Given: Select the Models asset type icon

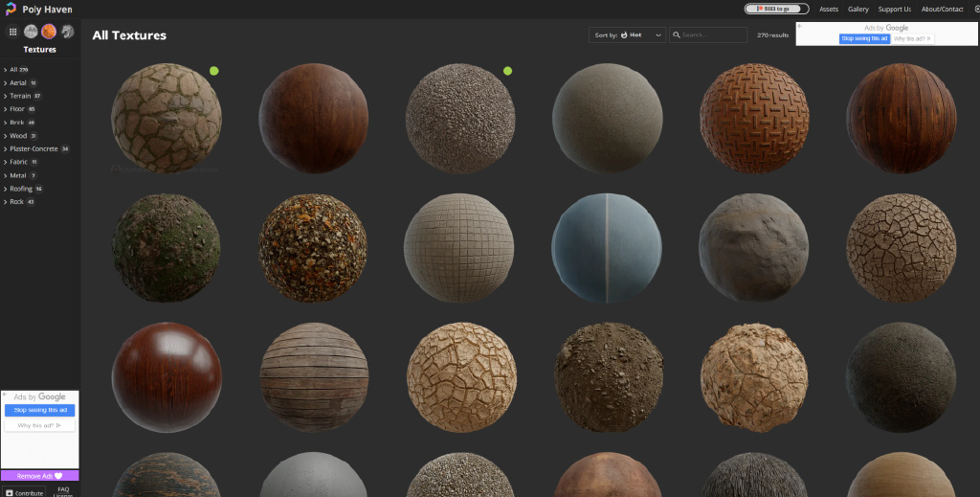Looking at the screenshot, I should click(67, 32).
